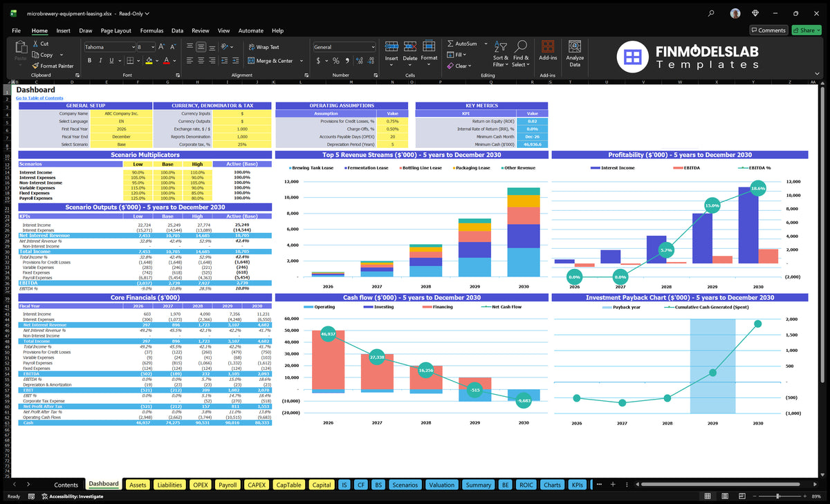Increase font size with the large A icon
The height and width of the screenshot is (504, 830).
(x=161, y=47)
